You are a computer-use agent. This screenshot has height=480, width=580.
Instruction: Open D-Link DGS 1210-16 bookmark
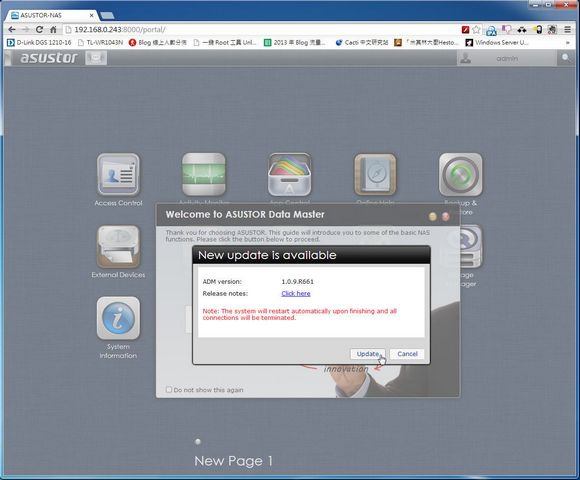[x=39, y=43]
